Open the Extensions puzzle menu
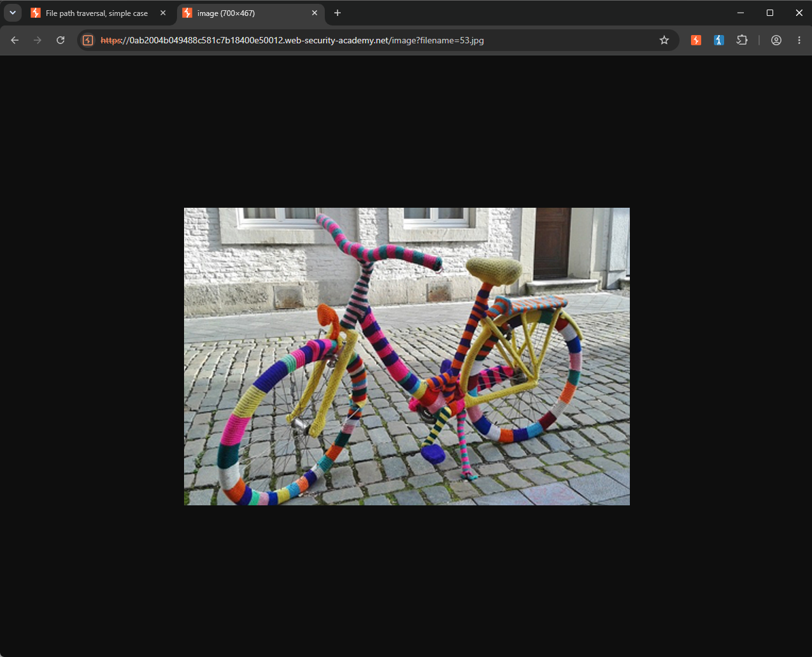This screenshot has height=657, width=812. click(x=742, y=40)
